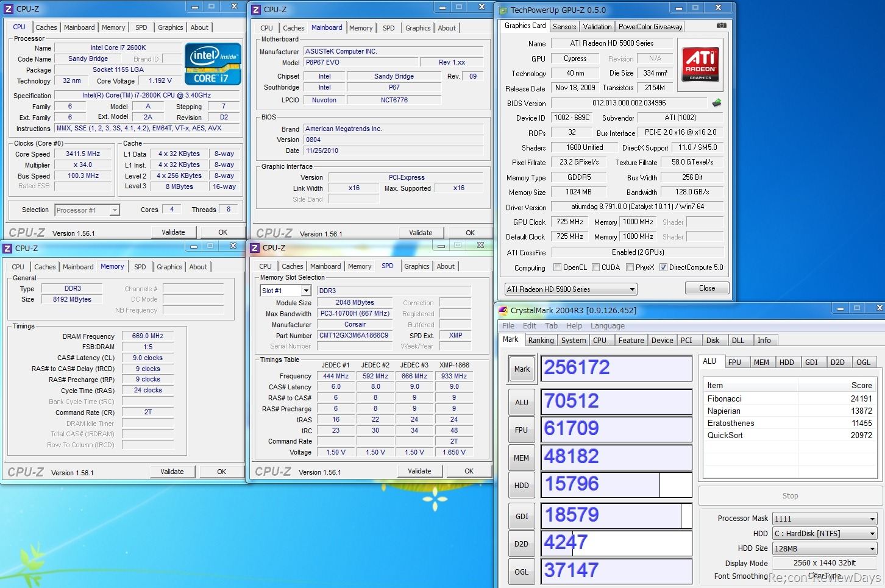Click the CrystalMark title bar icon
Screen dimensions: 885x588
(x=503, y=311)
